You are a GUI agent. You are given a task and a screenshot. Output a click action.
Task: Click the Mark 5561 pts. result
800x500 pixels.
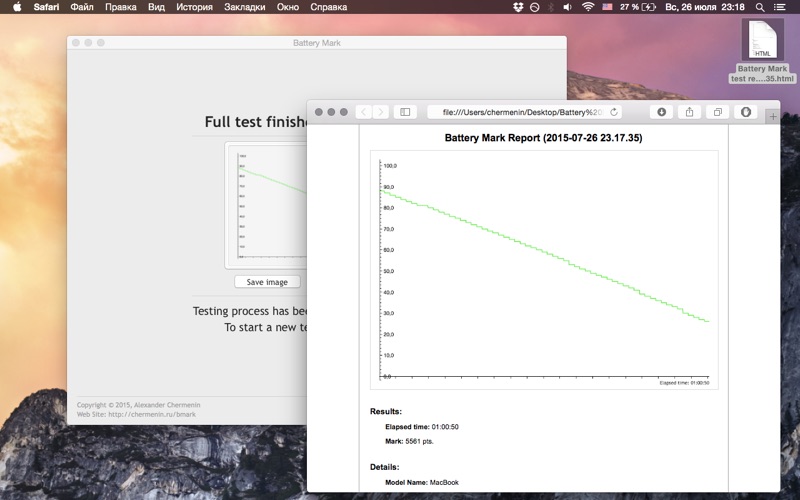pos(409,441)
